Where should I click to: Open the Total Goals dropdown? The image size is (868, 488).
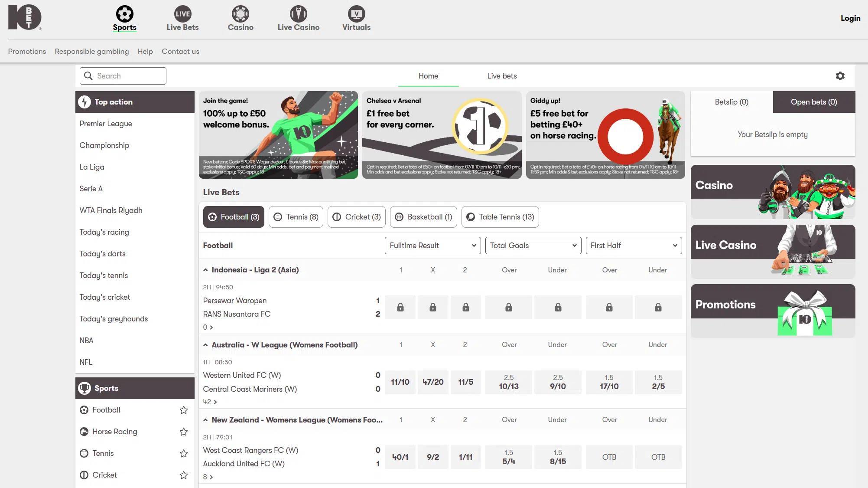coord(533,246)
